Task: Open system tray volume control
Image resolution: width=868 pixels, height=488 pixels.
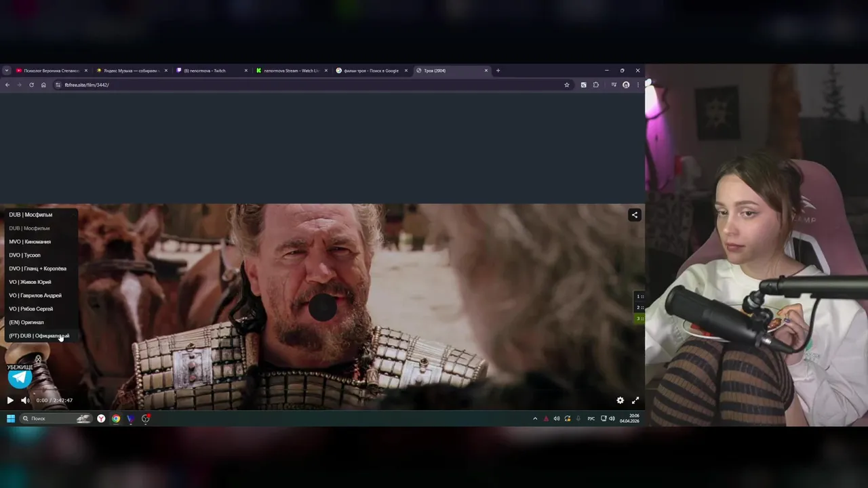Action: 612,419
